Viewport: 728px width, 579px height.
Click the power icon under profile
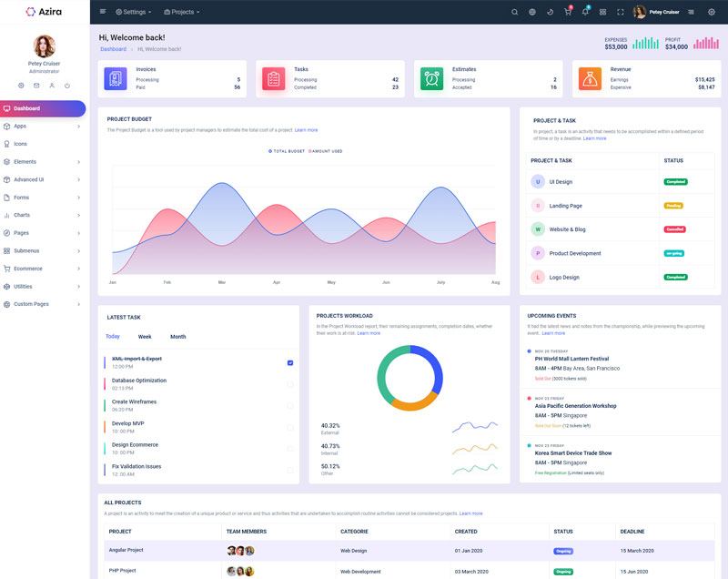[67, 86]
